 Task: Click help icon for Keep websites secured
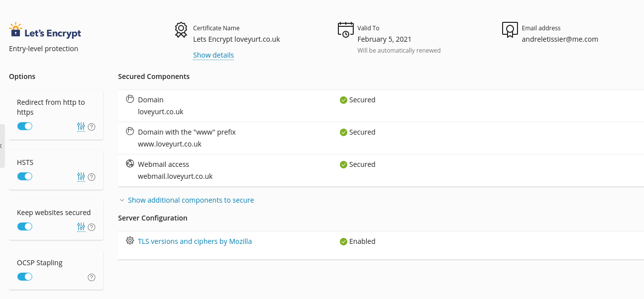91,227
